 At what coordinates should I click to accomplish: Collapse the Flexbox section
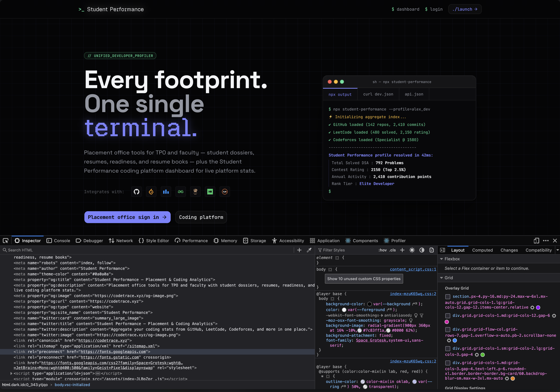tap(441, 259)
